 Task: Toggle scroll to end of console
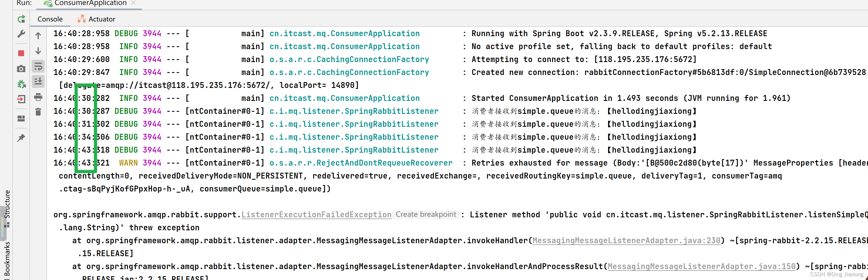pos(38,81)
